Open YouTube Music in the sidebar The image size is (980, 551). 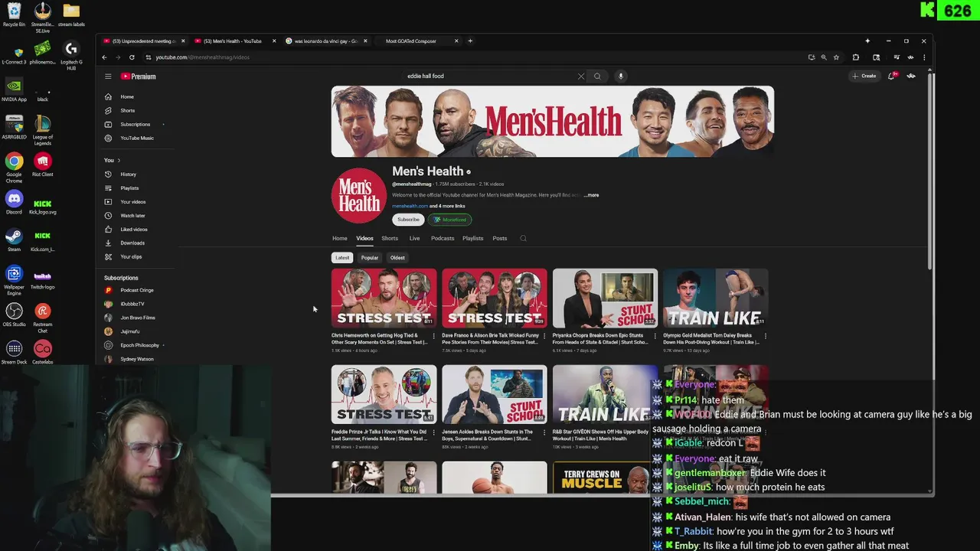[x=138, y=138]
